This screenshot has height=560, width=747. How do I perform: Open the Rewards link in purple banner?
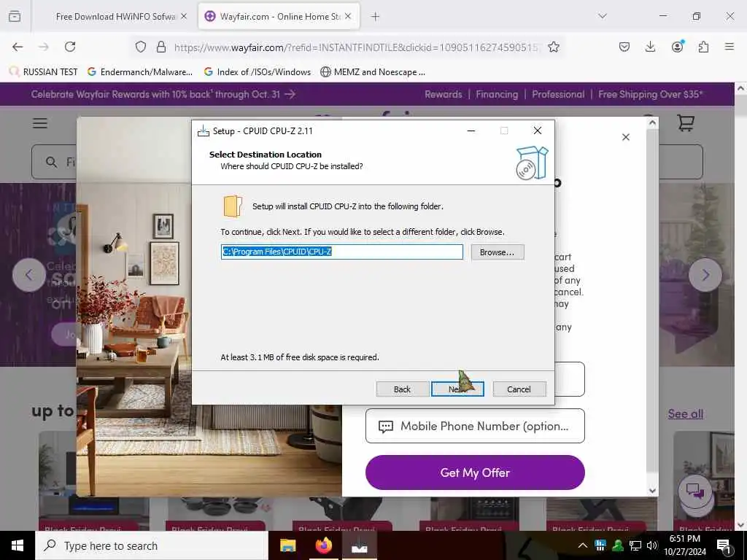tap(443, 94)
